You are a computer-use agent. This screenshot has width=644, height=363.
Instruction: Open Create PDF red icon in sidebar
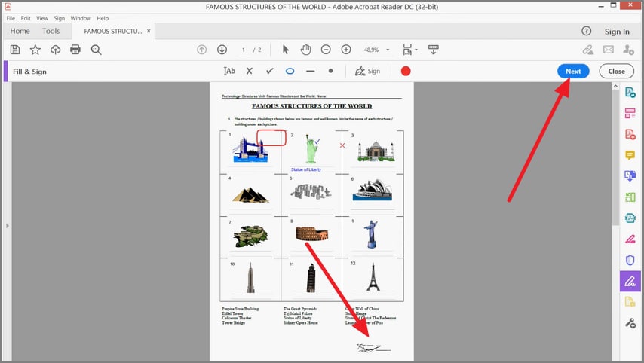630,134
